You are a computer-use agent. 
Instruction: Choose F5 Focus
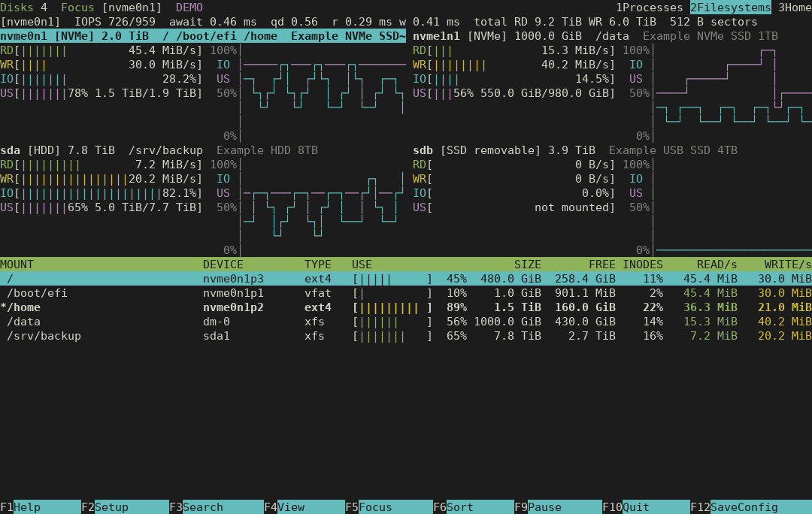[389, 506]
